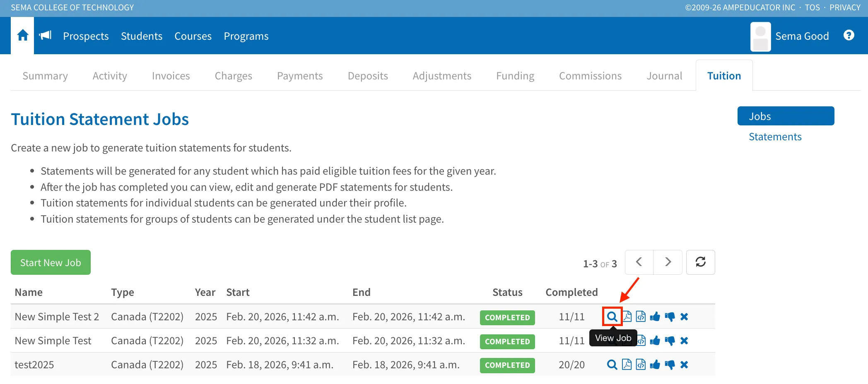Viewport: 868px width, 384px height.
Task: Download PDF for New Simple Test 2
Action: [627, 317]
